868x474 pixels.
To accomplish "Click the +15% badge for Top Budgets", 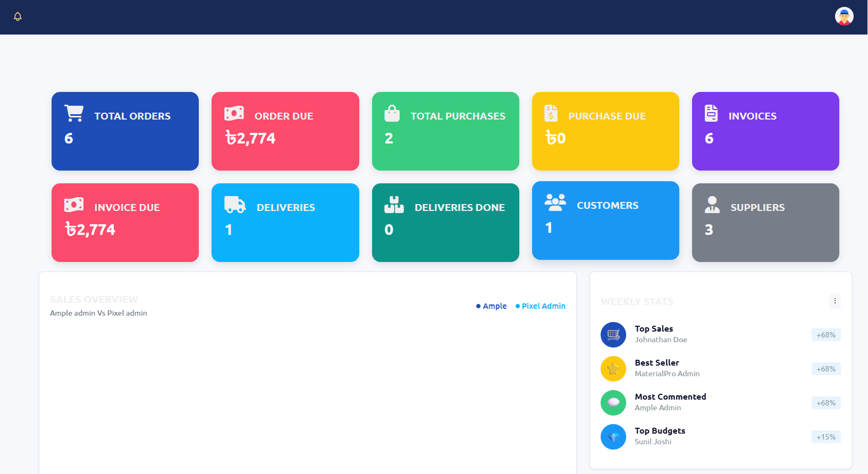I will tap(826, 437).
